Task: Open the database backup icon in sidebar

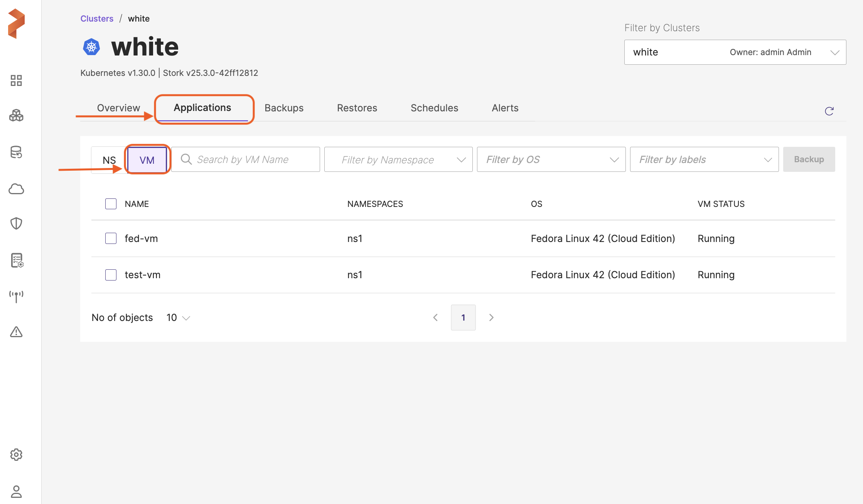Action: 16,152
